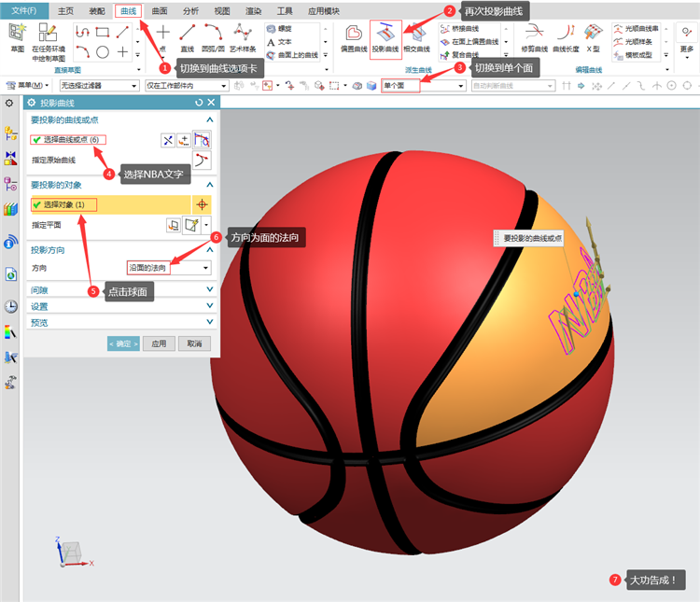
Task: Click the 修剪曲线 trim curve tool
Action: coord(534,38)
